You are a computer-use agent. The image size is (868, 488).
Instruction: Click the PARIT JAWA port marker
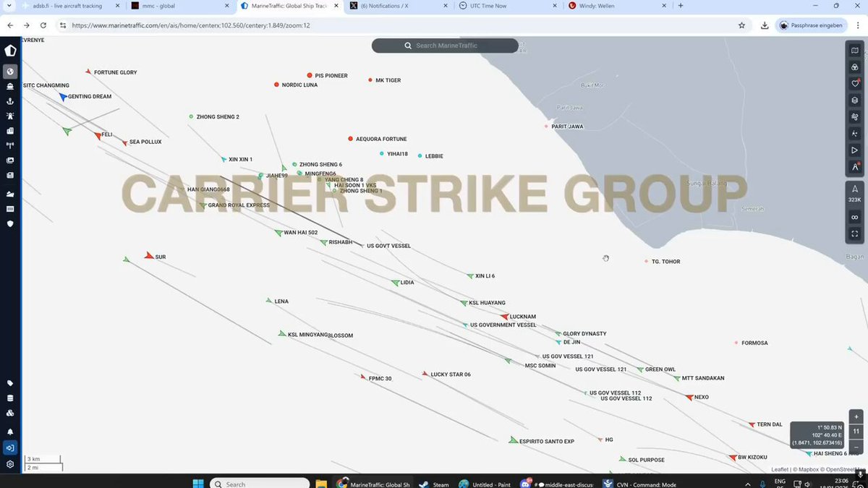click(x=546, y=127)
